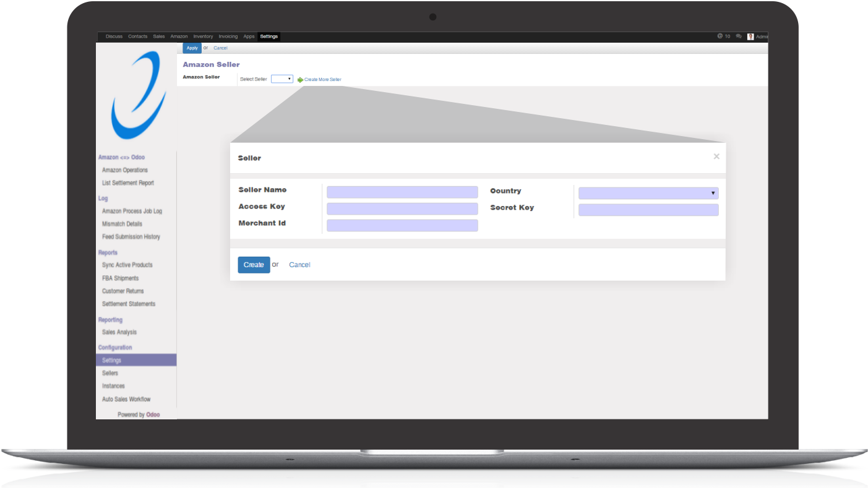Open the Select Seller dropdown
Image resolution: width=868 pixels, height=488 pixels.
pos(281,79)
